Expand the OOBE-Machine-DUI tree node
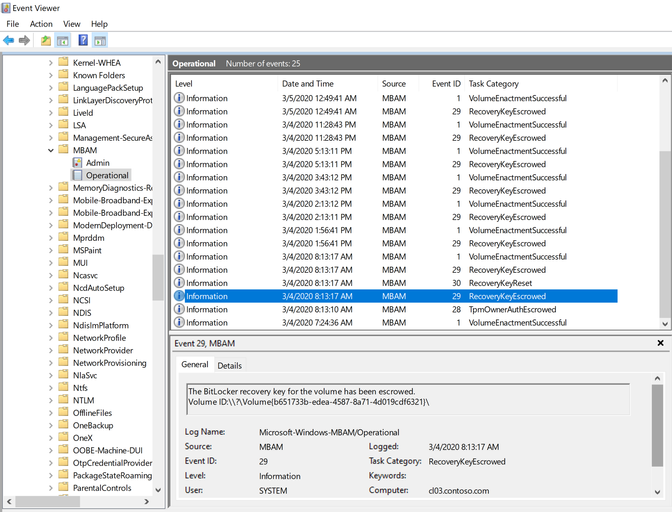The image size is (672, 512). click(51, 450)
